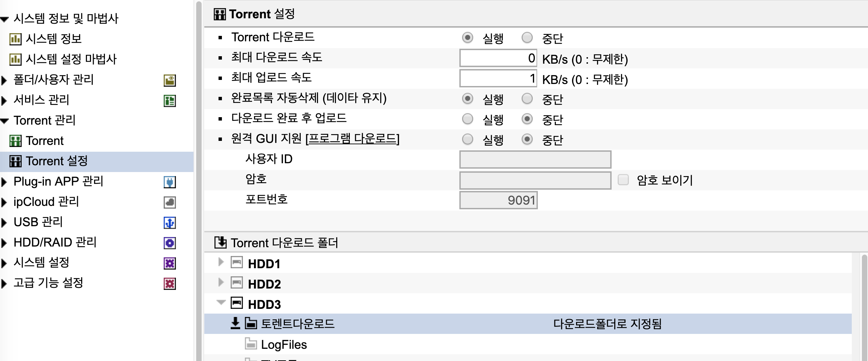Screen dimensions: 868x361
Task: Select the LogFiles folder row
Action: [528, 344]
